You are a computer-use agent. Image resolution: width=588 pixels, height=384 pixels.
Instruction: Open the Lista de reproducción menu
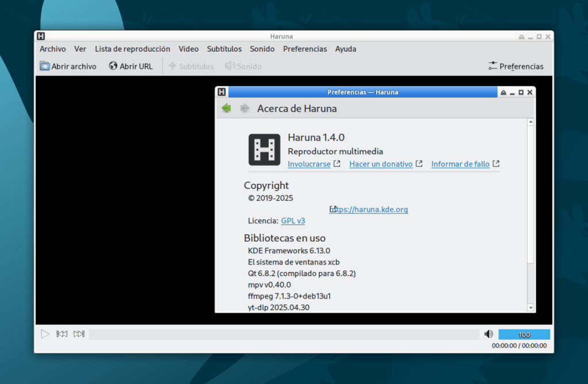pyautogui.click(x=133, y=49)
